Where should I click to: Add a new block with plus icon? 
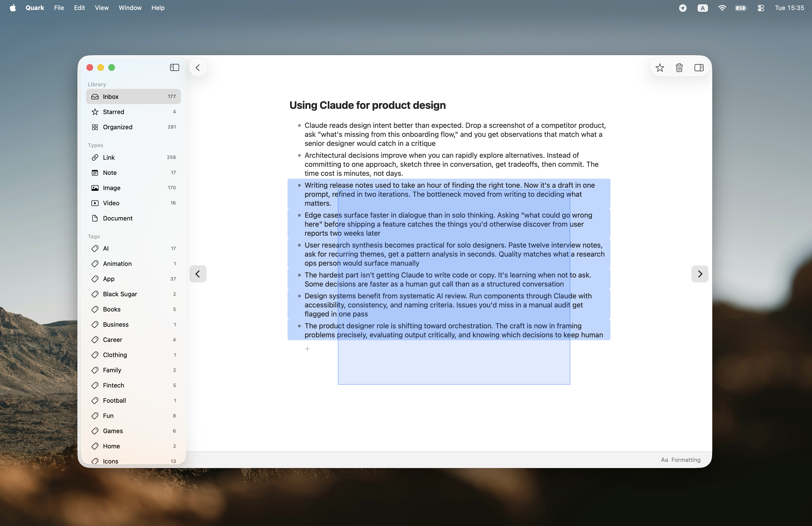click(x=307, y=349)
